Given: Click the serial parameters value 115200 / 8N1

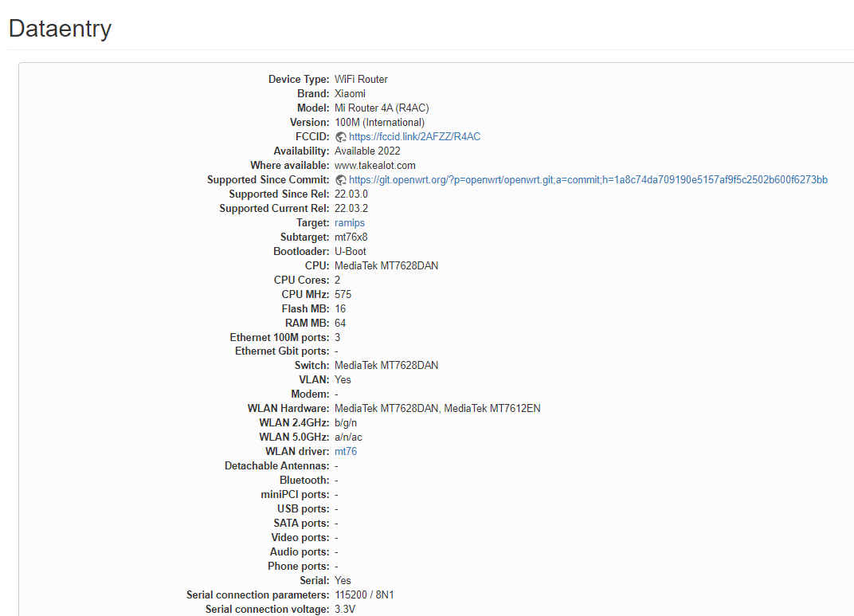Looking at the screenshot, I should coord(364,594).
